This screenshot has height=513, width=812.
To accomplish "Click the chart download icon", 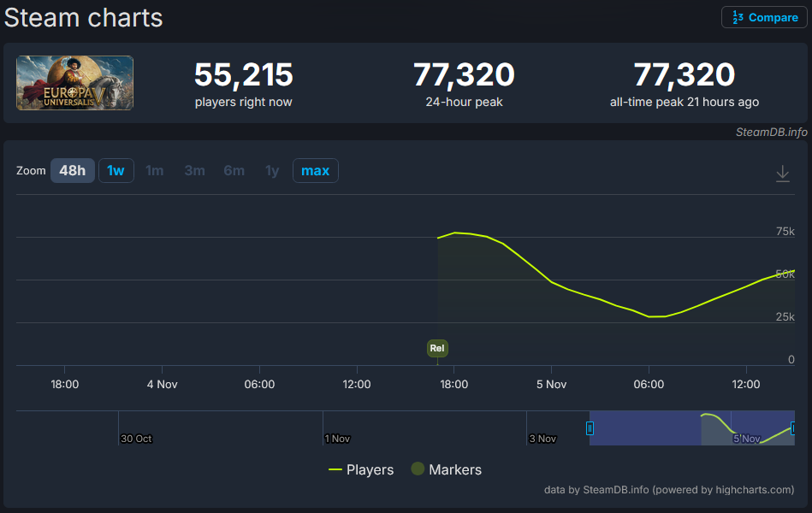I will [x=783, y=173].
